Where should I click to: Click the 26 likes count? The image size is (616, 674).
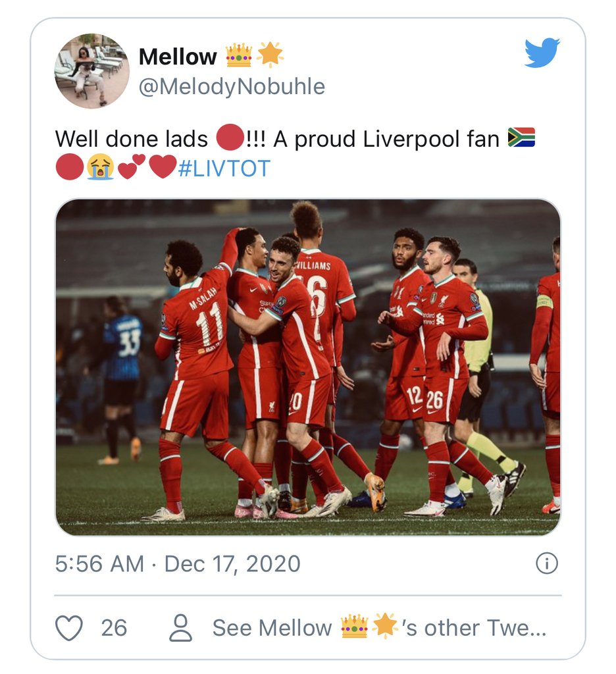[x=114, y=628]
